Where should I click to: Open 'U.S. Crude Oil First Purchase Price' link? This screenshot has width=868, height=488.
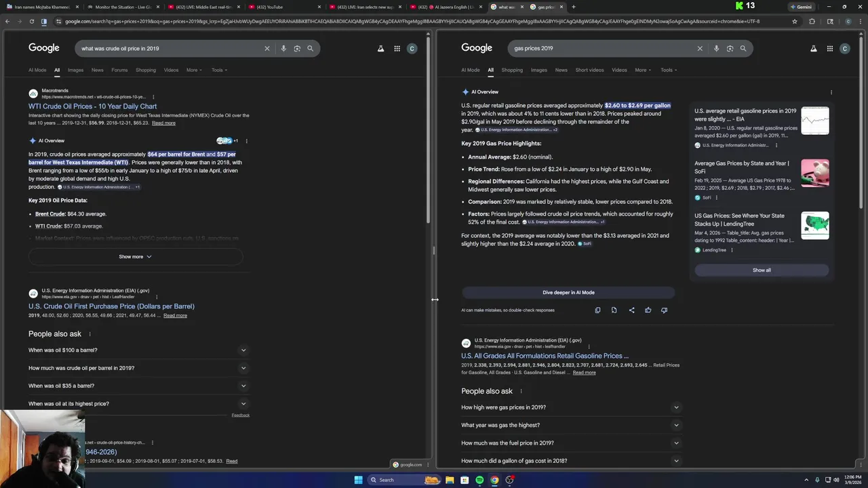(x=111, y=306)
